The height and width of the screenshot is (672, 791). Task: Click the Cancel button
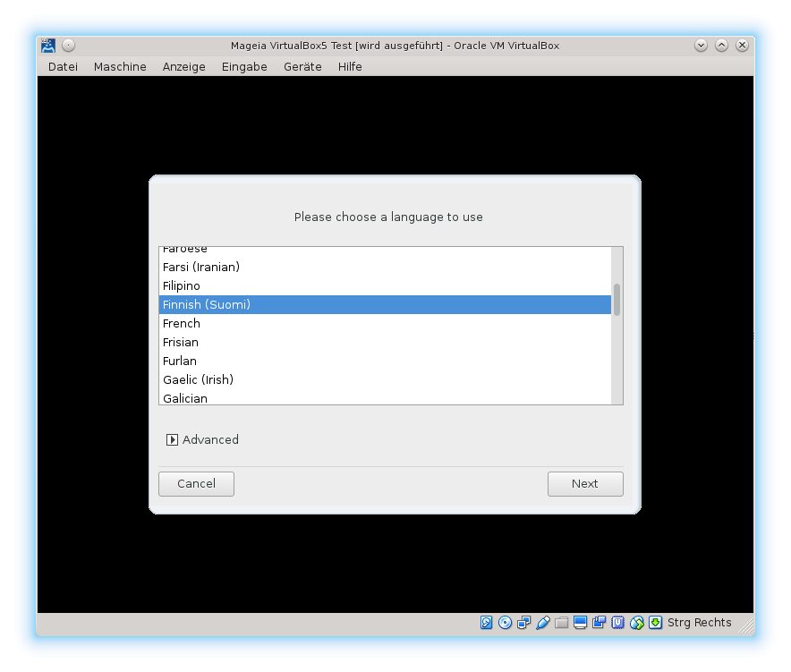[196, 484]
